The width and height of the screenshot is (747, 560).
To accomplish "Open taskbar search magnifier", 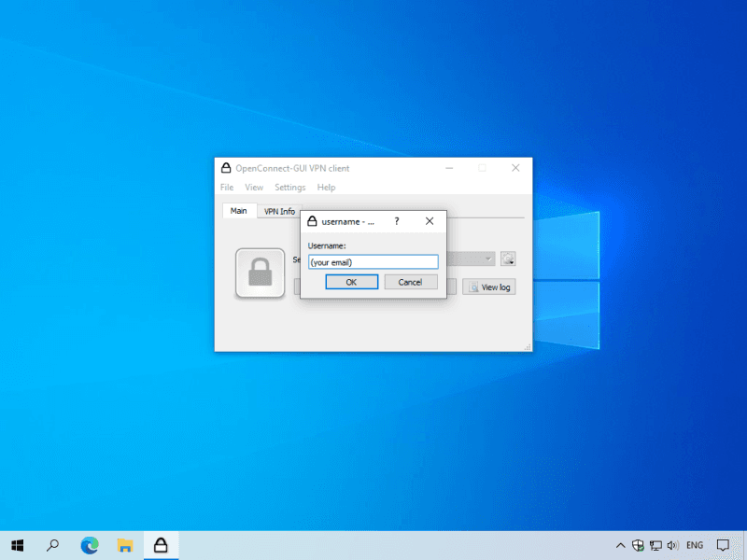I will [x=53, y=545].
